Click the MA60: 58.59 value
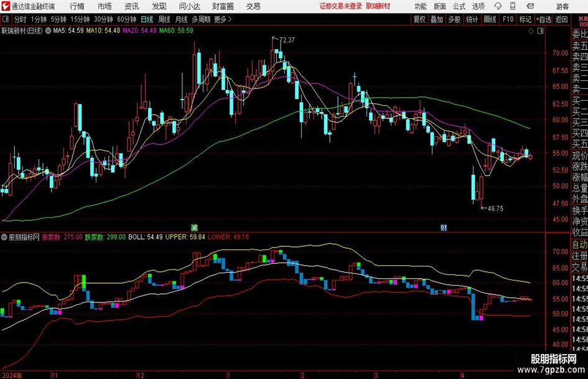Screen dimensions: 588x379 pyautogui.click(x=176, y=30)
